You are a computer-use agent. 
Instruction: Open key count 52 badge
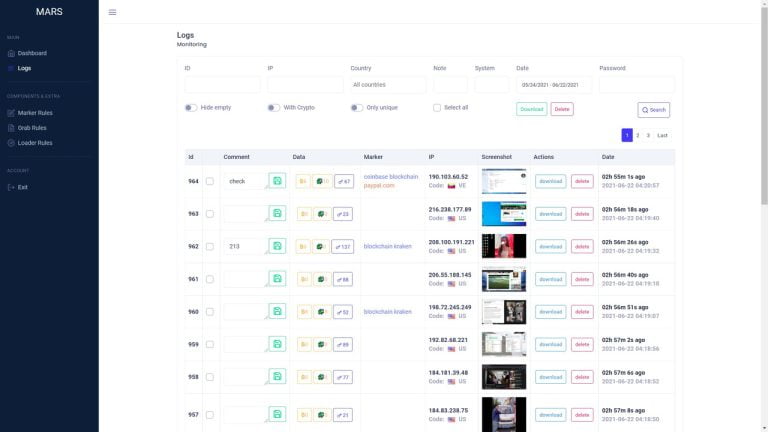[x=343, y=312]
